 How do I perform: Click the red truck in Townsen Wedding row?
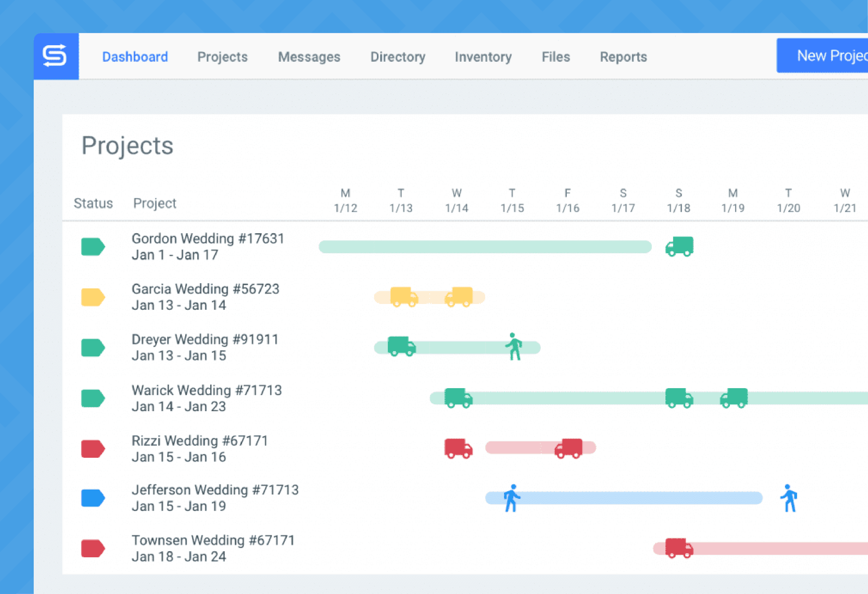coord(679,548)
